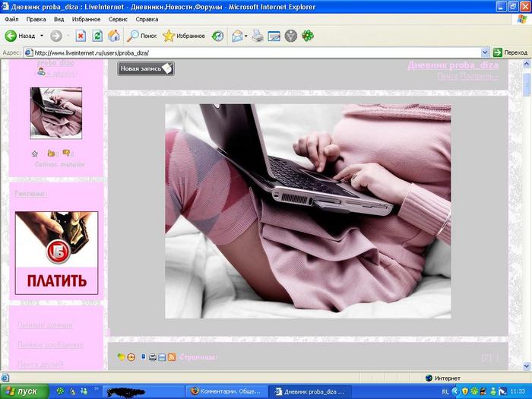Viewport: 532px width, 399px height.
Task: Click the proba_diza avatar thumbnail
Action: click(x=56, y=113)
